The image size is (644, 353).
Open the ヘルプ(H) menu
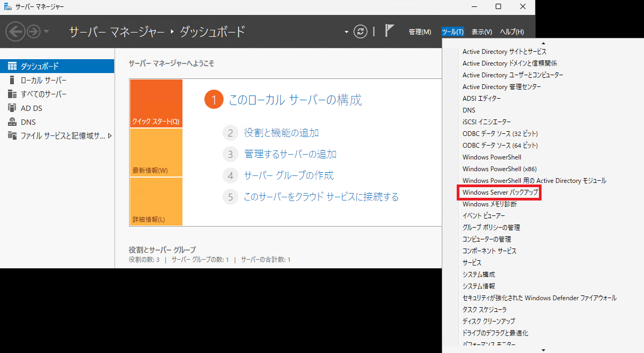pos(512,32)
